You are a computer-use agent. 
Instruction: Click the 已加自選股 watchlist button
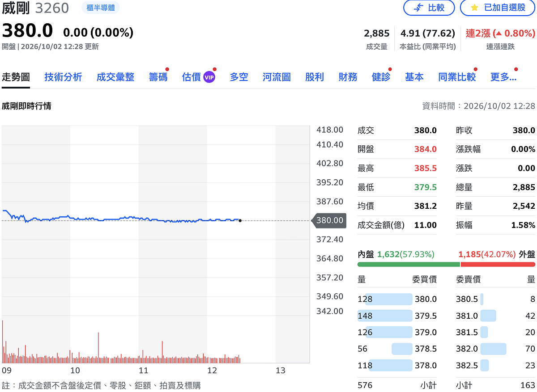click(x=498, y=8)
